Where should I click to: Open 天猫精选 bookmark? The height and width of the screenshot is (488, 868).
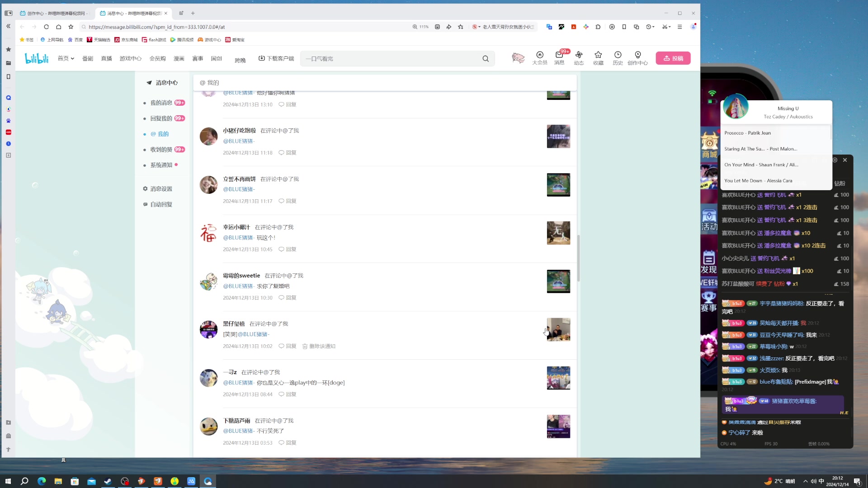tap(99, 40)
